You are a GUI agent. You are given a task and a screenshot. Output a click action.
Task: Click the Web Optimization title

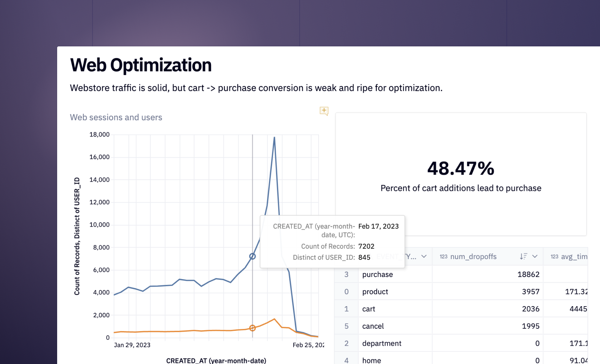tap(141, 65)
